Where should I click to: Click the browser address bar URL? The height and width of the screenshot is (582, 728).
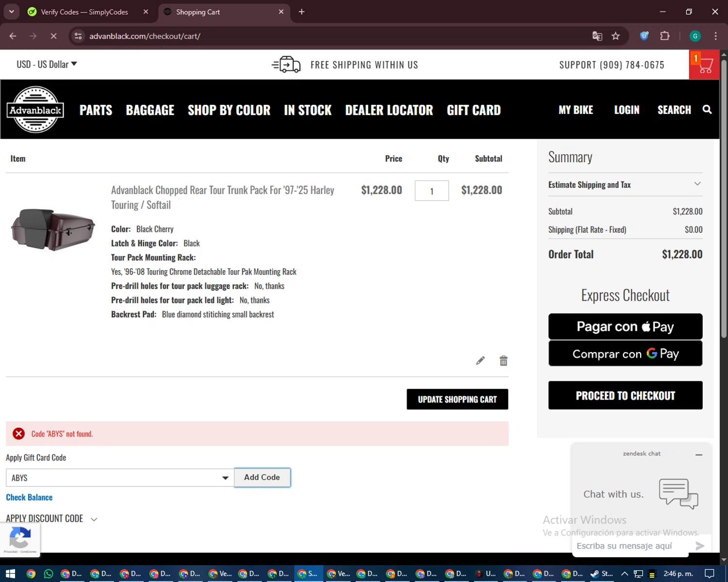tap(145, 36)
